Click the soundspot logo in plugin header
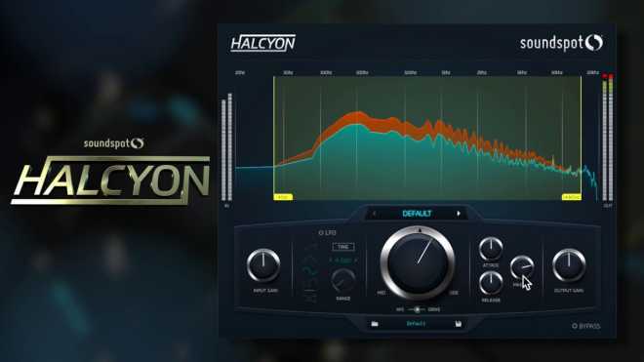Image resolution: width=644 pixels, height=362 pixels. (561, 43)
